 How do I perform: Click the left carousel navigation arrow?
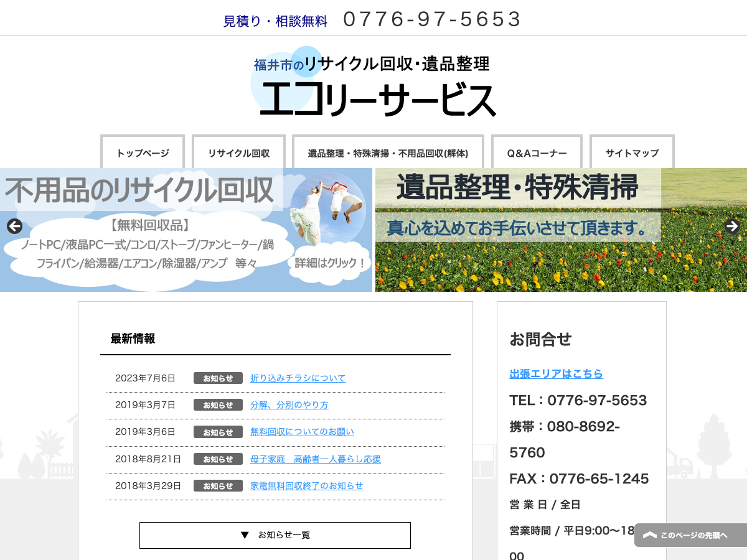pos(14,226)
